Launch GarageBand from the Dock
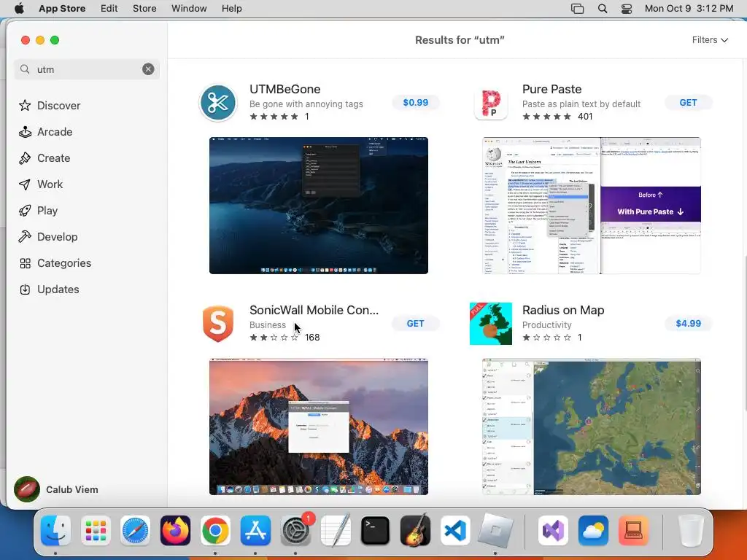 [x=415, y=530]
